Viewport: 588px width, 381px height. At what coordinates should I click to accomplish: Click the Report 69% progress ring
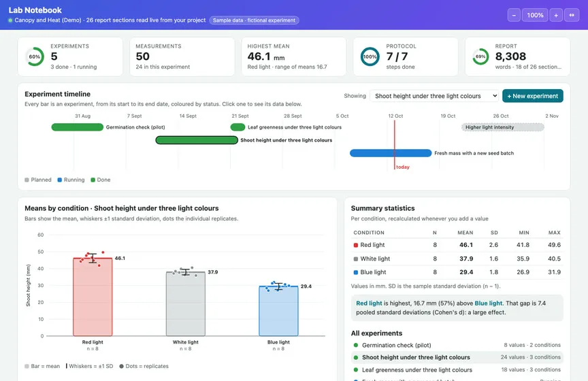[480, 56]
